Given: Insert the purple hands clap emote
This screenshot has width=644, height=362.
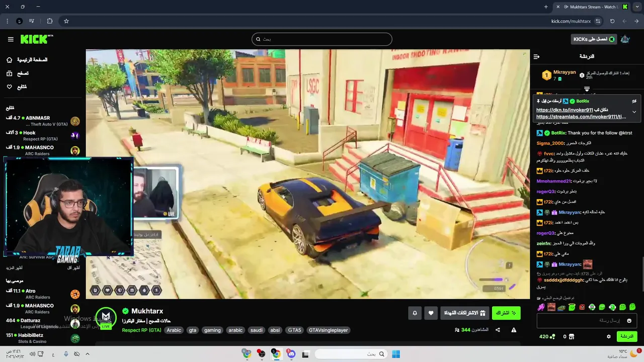Looking at the screenshot, I should coord(541,307).
